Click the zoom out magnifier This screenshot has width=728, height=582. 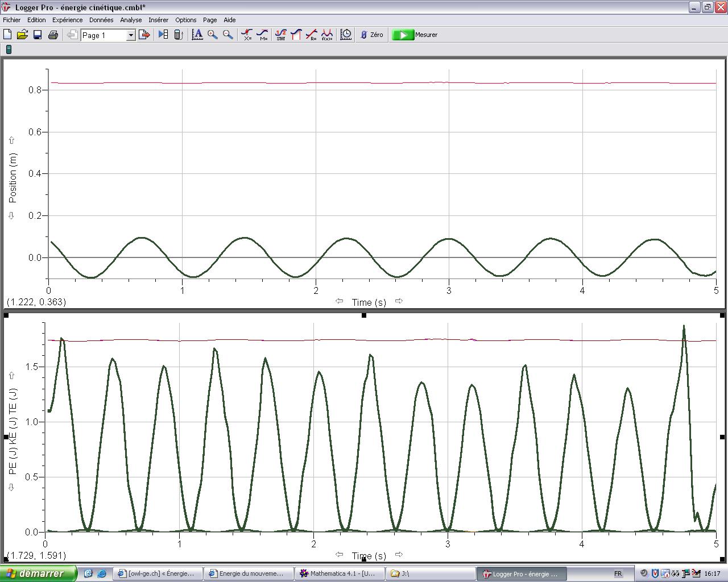tap(228, 35)
